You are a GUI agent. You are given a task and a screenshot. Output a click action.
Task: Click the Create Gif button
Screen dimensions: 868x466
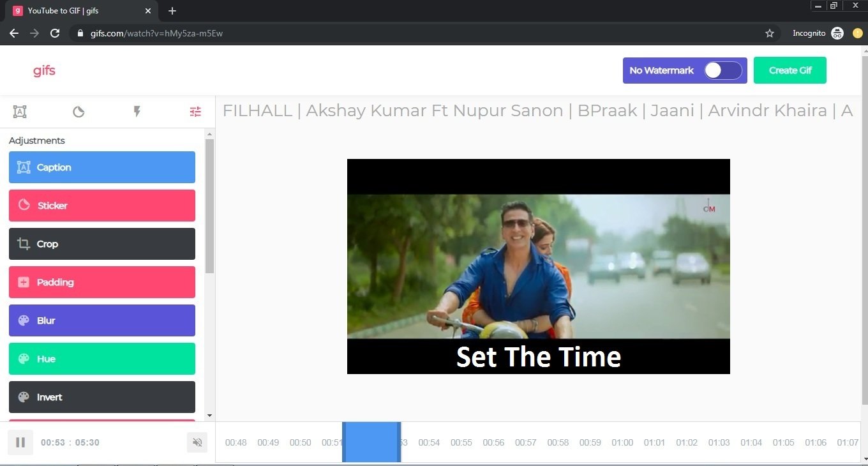click(x=790, y=70)
